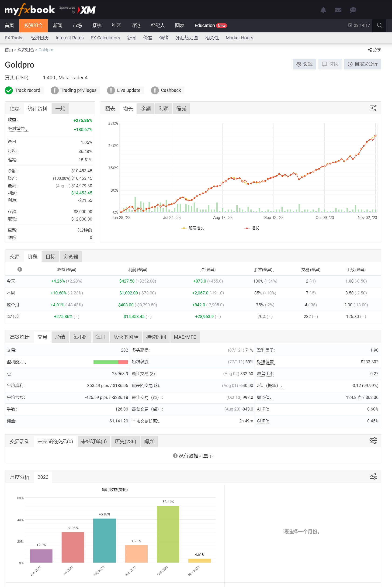Select the Nov 2023 4.01% bar
The height and width of the screenshot is (587, 392).
(x=200, y=561)
